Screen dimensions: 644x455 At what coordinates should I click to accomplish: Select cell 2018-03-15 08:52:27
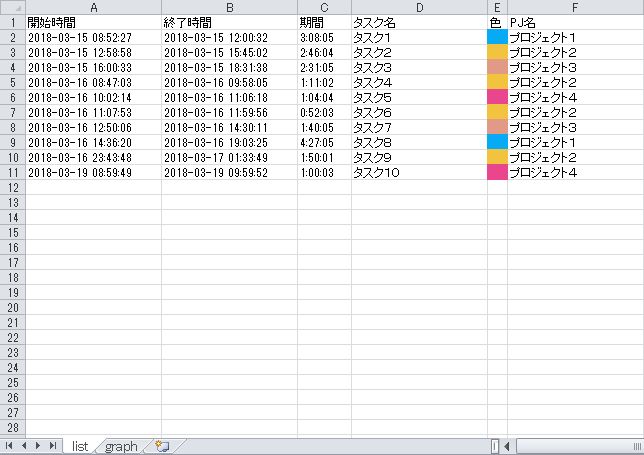pos(94,37)
